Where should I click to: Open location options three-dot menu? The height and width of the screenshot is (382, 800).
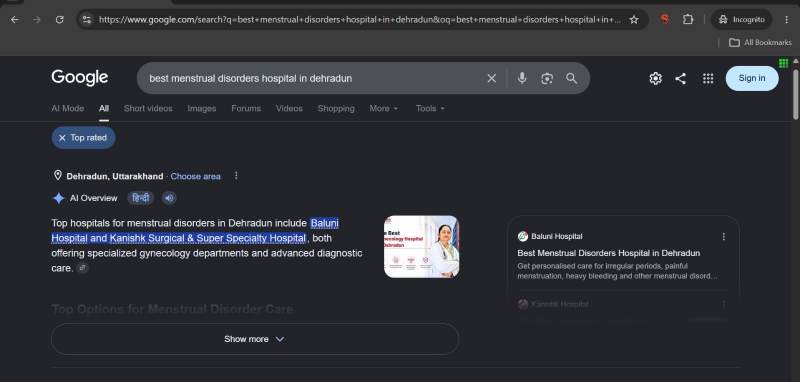[236, 175]
